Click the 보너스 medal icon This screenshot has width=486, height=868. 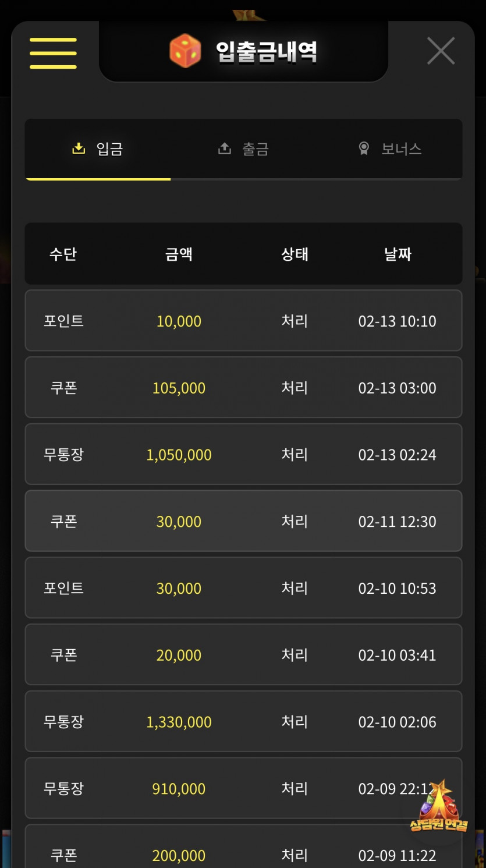click(364, 149)
